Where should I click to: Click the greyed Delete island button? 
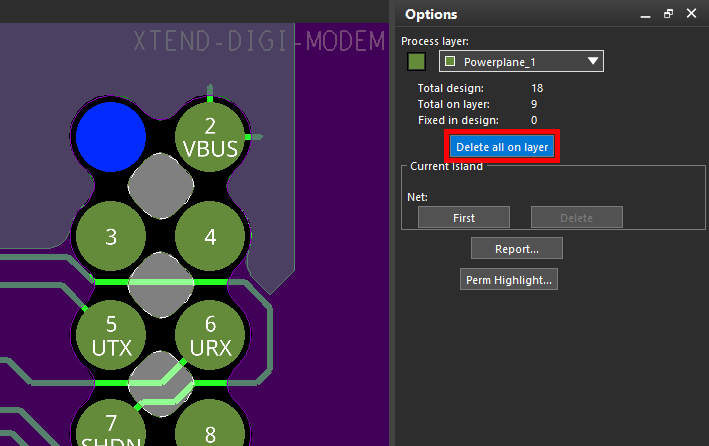pos(577,218)
